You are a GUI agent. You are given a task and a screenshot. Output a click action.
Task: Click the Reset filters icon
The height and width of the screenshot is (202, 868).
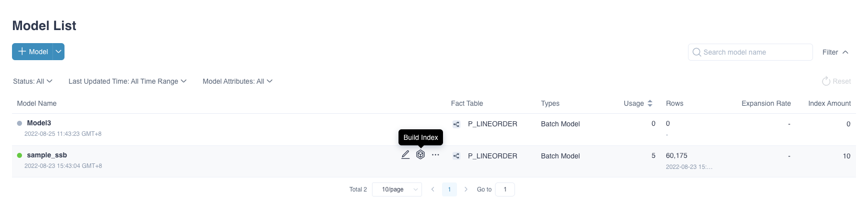click(826, 81)
